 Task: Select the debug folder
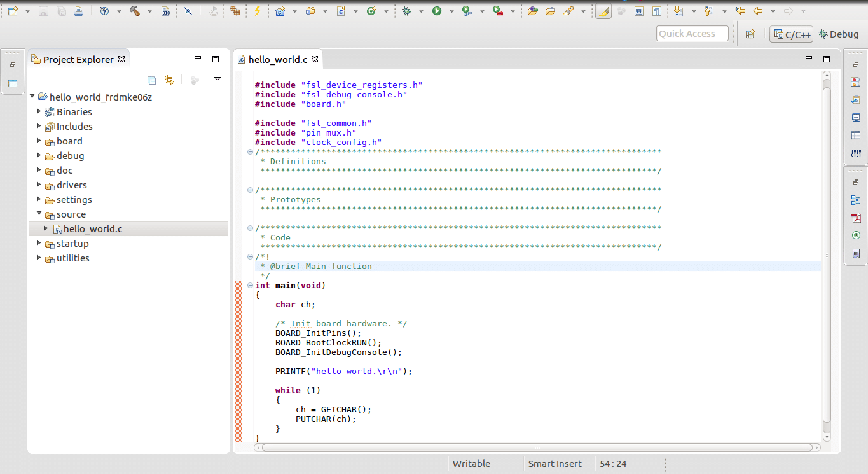pos(70,155)
